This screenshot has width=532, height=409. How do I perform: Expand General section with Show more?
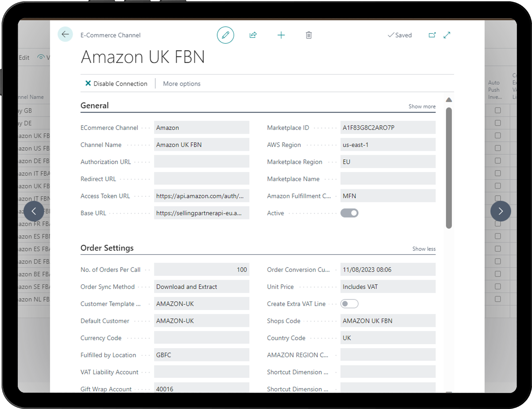pyautogui.click(x=422, y=106)
